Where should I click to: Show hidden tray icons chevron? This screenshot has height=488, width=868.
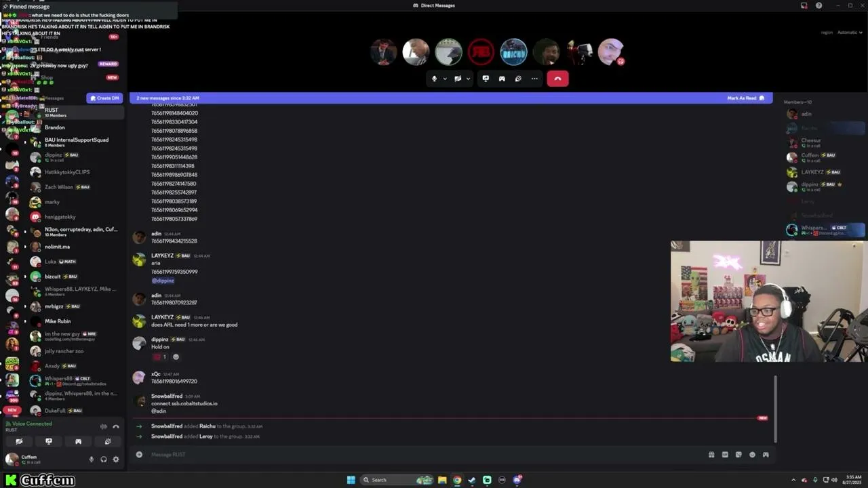click(x=793, y=480)
